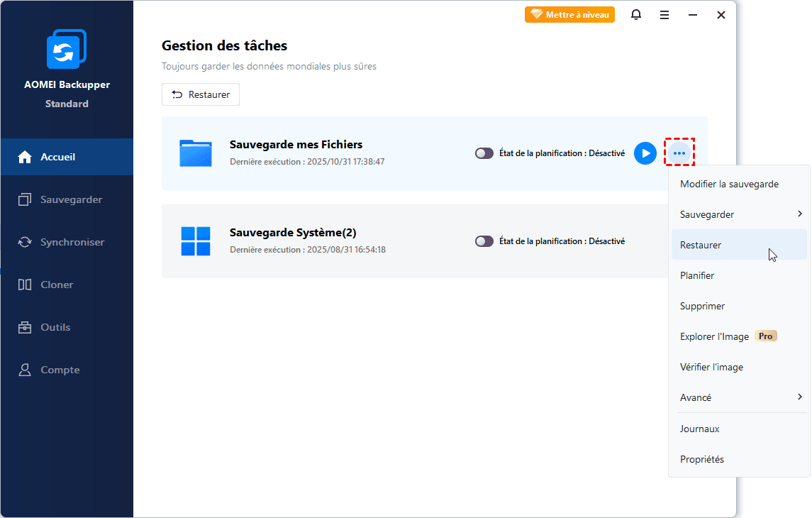
Task: Close the AOMEI Backupper window
Action: [721, 15]
